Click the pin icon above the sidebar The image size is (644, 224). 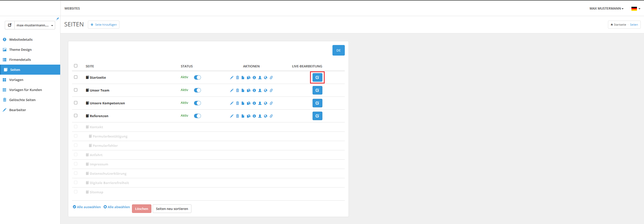[x=57, y=19]
